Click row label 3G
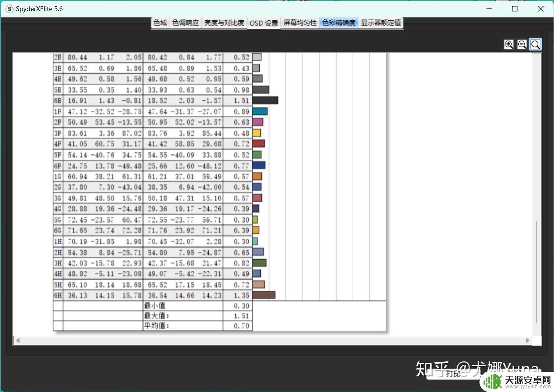 58,198
